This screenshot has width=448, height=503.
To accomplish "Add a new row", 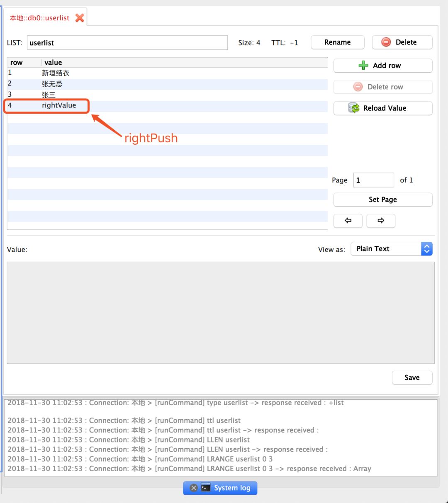I will 383,66.
